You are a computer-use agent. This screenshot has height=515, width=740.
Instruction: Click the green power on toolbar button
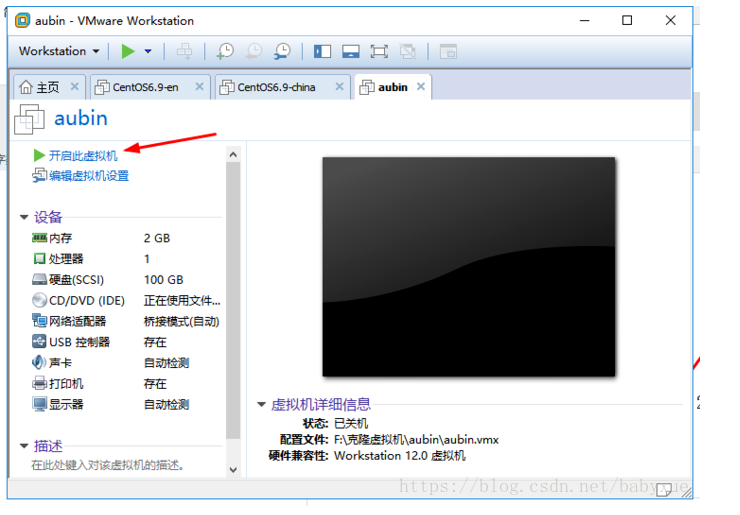pyautogui.click(x=128, y=51)
